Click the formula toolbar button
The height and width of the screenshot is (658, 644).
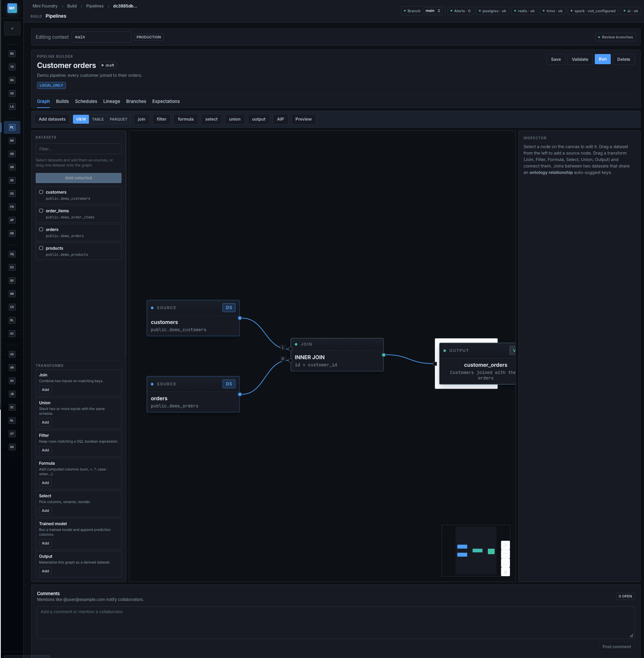[186, 119]
